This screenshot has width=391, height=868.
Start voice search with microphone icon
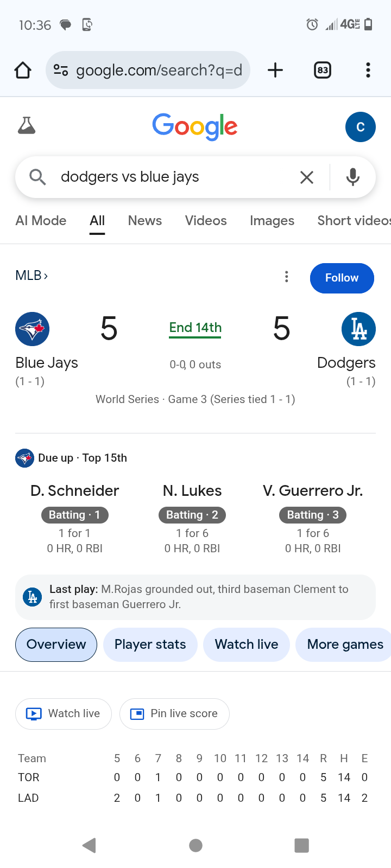click(353, 177)
